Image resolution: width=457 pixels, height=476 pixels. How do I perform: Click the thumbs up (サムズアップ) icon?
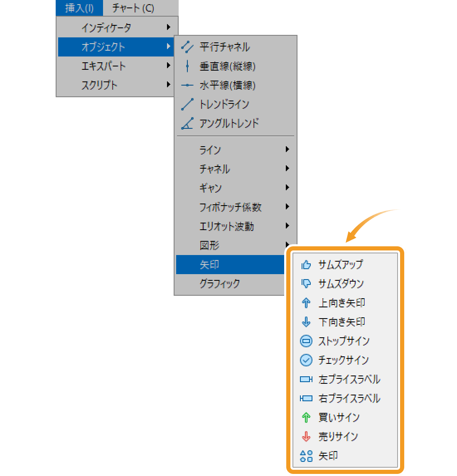tap(306, 265)
